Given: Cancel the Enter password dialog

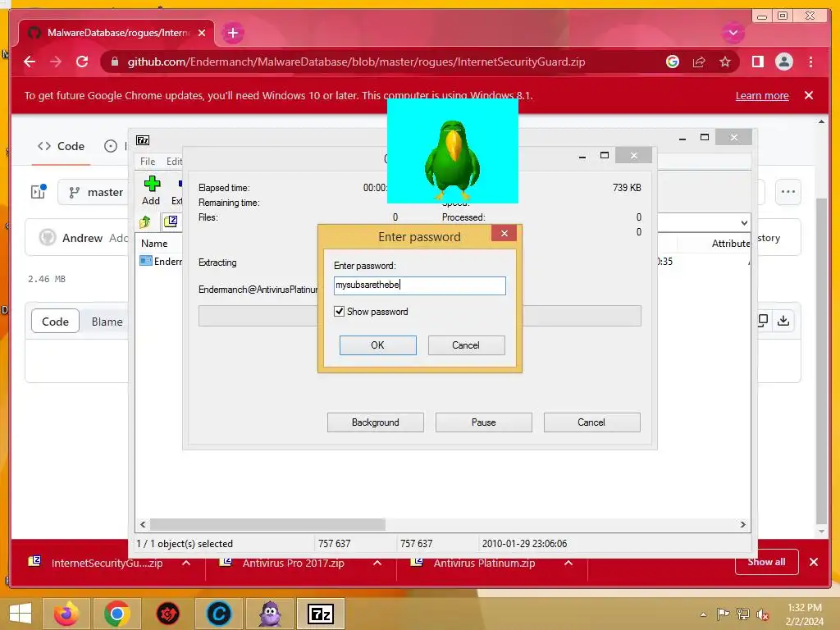Looking at the screenshot, I should tap(466, 345).
